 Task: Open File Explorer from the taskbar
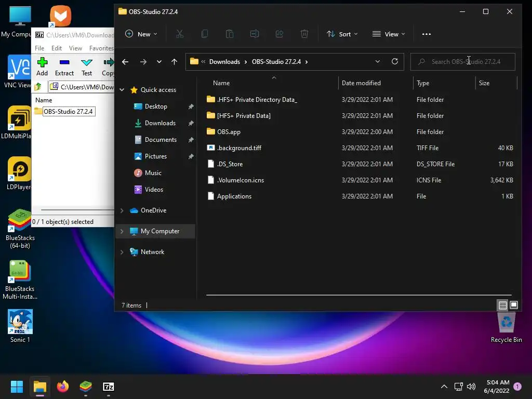39,387
